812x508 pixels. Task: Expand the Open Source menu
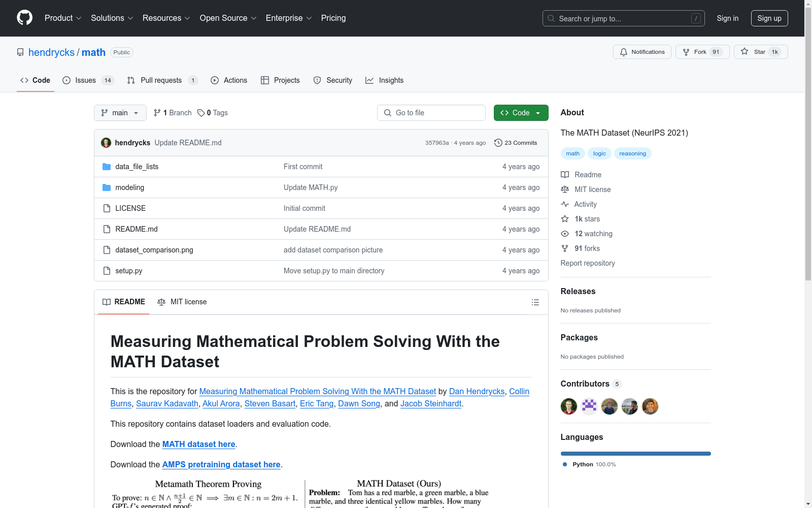pos(228,18)
